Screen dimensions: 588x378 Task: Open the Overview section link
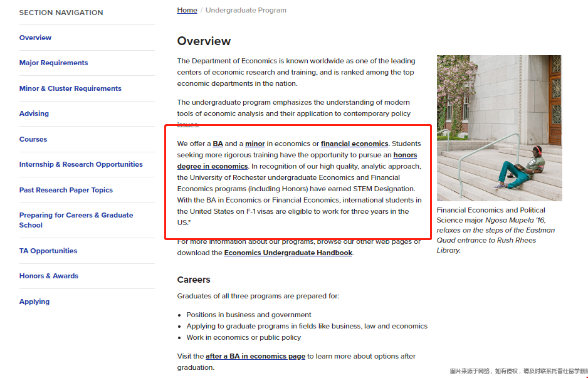point(35,38)
